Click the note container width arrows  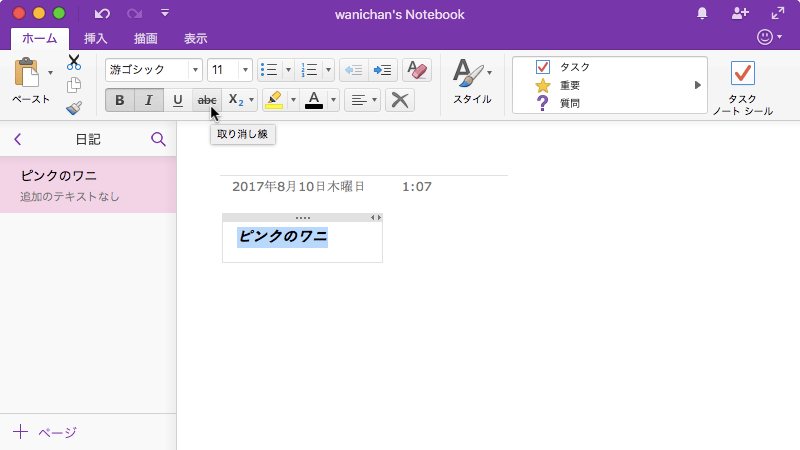pyautogui.click(x=376, y=218)
